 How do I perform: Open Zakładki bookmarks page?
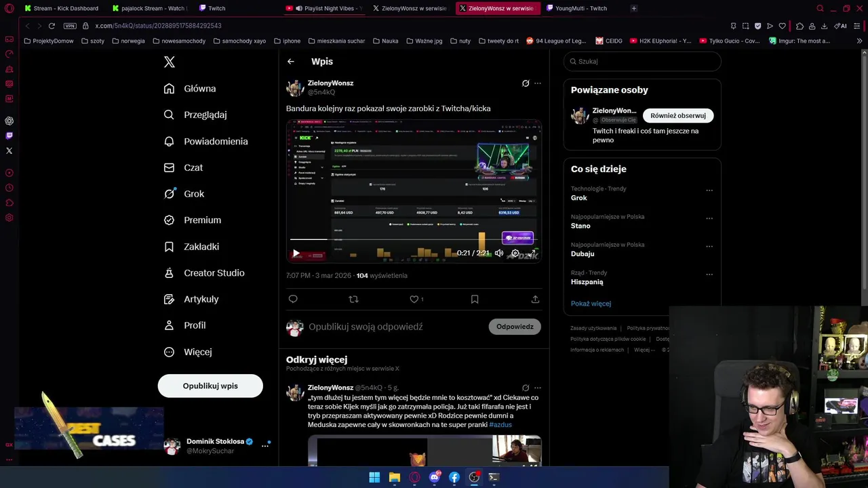tap(191, 247)
